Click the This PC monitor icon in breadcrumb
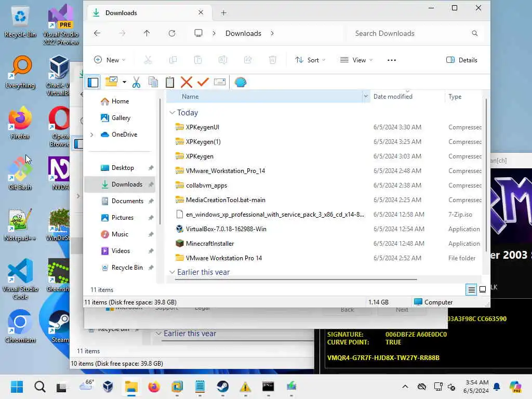The image size is (532, 399). point(198,33)
